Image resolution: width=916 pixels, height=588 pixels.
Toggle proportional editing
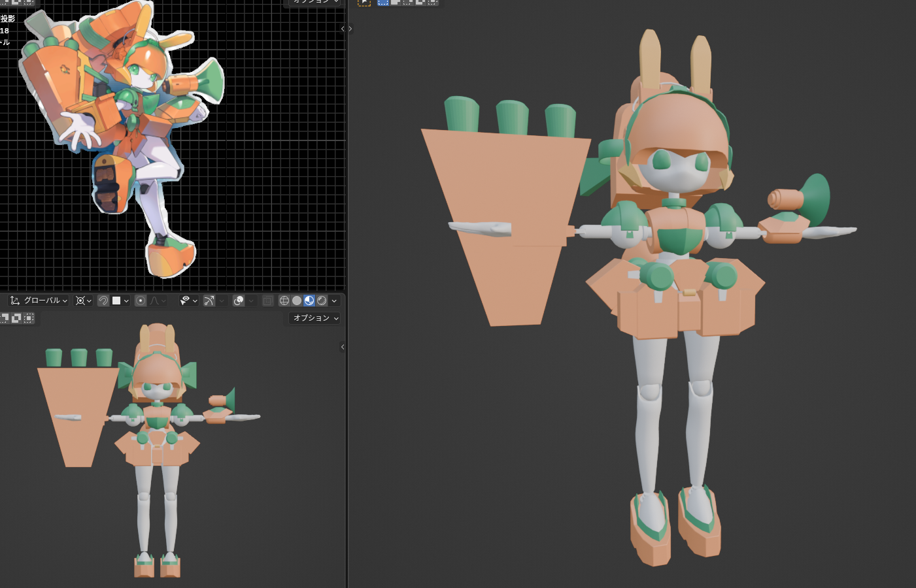(x=141, y=301)
